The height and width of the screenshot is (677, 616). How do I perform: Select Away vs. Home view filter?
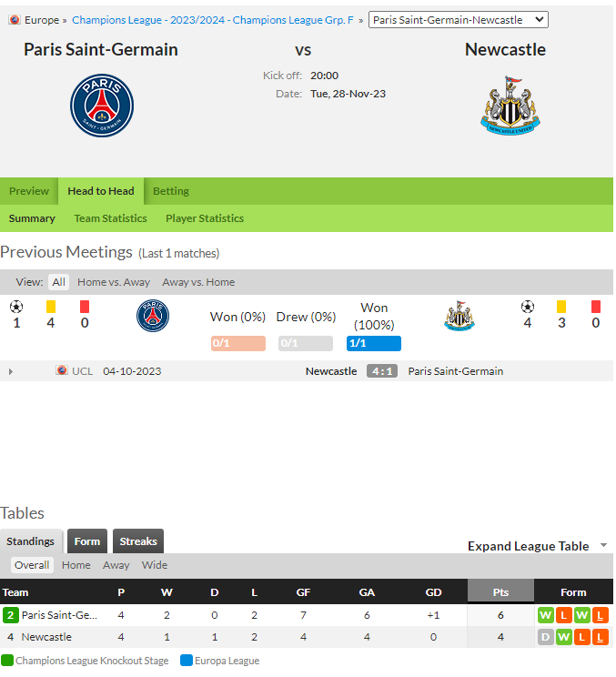click(x=198, y=282)
